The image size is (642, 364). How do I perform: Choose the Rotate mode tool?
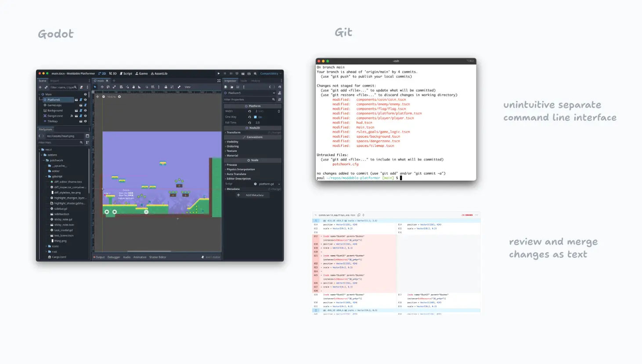coord(108,87)
